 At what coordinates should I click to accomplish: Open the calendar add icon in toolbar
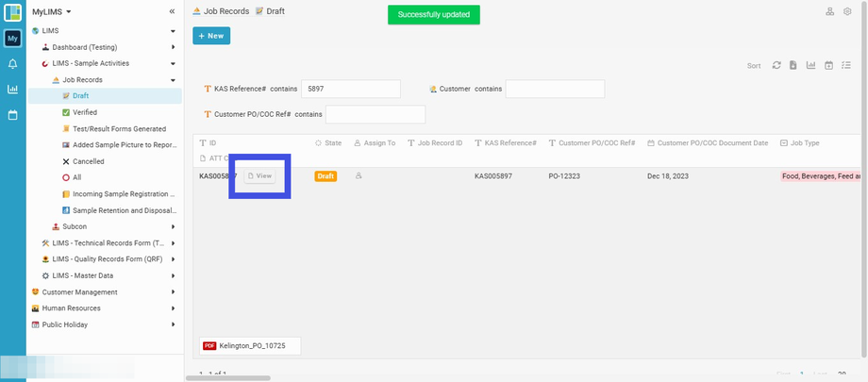point(828,65)
